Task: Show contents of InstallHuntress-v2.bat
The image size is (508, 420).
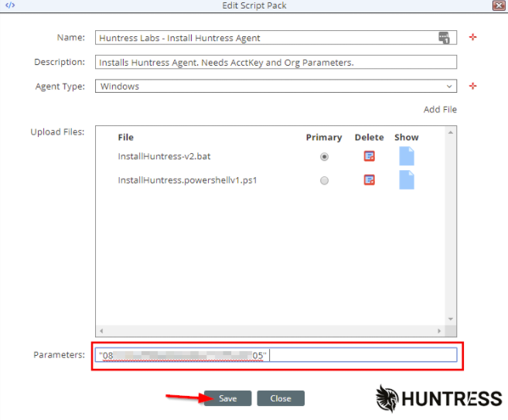Action: point(407,156)
